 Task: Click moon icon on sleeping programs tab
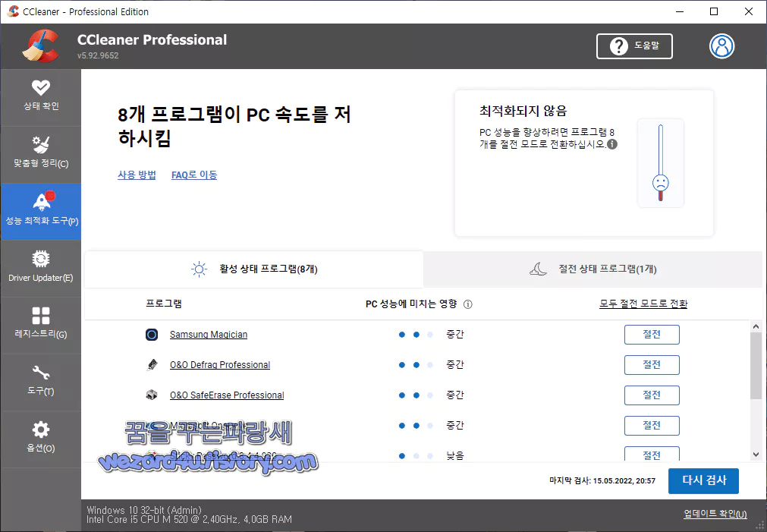coord(538,269)
